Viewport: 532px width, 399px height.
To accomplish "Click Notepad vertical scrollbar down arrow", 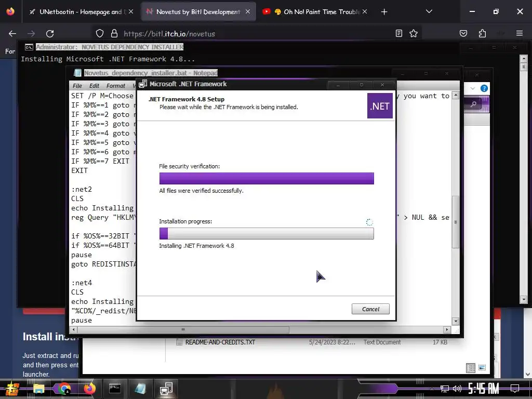I will pos(456,321).
